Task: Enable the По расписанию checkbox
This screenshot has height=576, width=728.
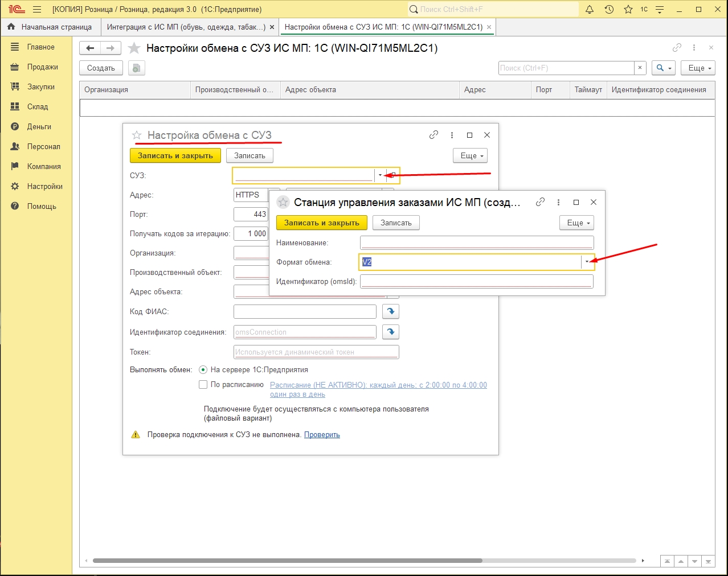Action: [x=203, y=384]
